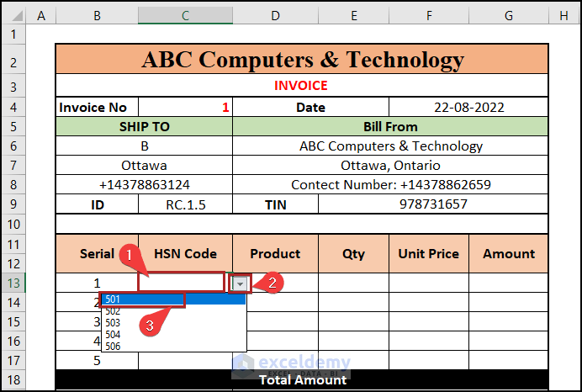Select the Qty cell in row 15
Screen dimensions: 582x392
pyautogui.click(x=353, y=322)
